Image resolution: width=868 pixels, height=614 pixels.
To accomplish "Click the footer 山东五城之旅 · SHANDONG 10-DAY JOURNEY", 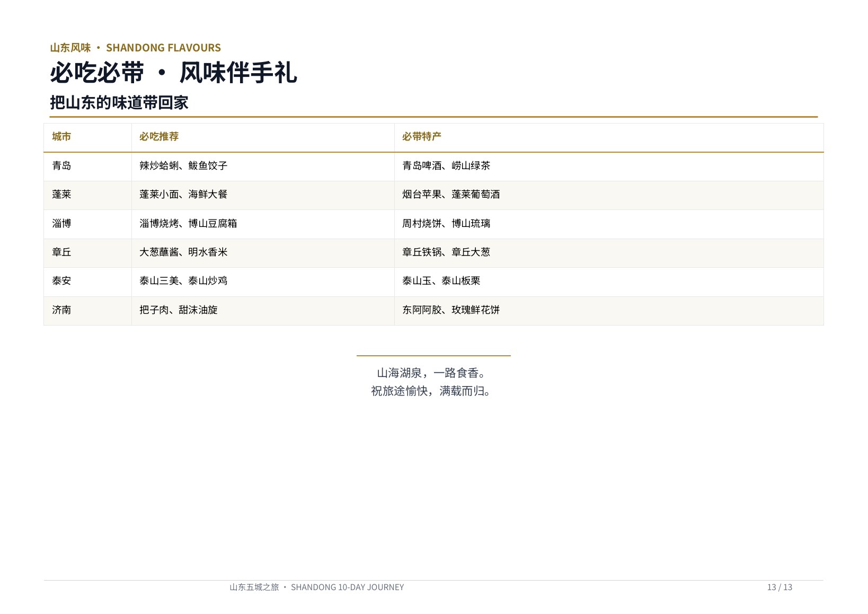I will (317, 587).
